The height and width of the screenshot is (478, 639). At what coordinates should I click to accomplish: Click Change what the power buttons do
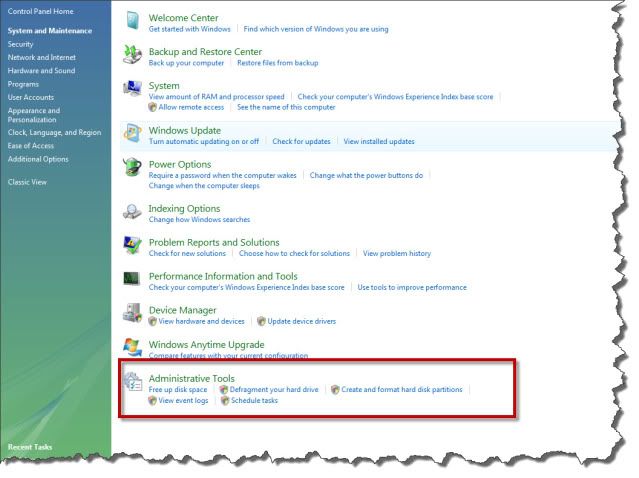pos(366,176)
